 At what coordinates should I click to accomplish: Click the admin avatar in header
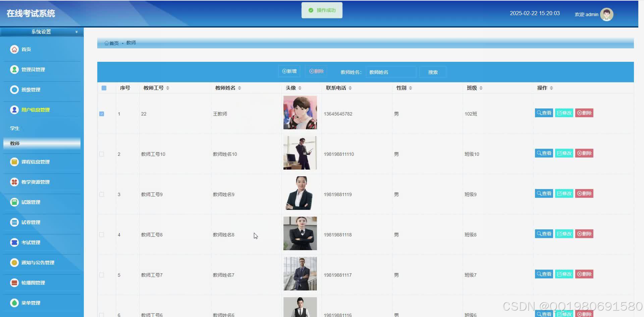click(x=606, y=14)
